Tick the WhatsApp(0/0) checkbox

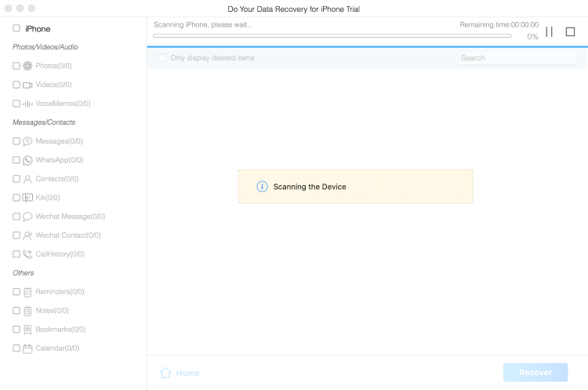[16, 160]
